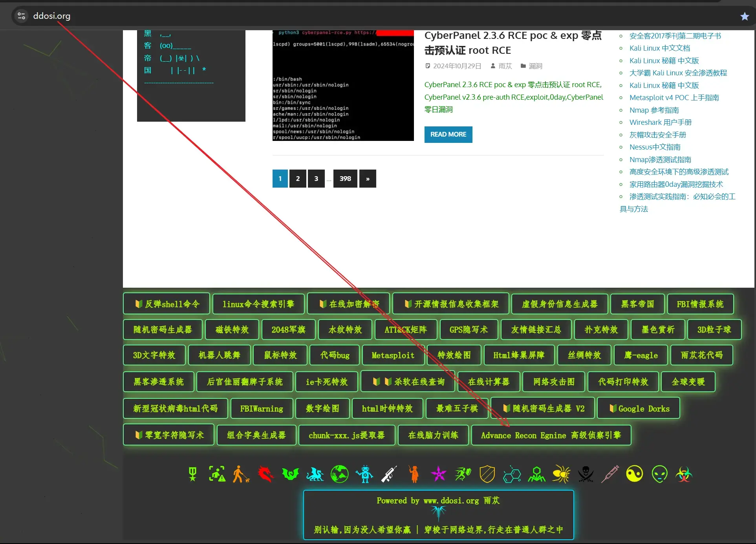Image resolution: width=756 pixels, height=544 pixels.
Task: Click the yellow spider icon
Action: click(x=561, y=474)
